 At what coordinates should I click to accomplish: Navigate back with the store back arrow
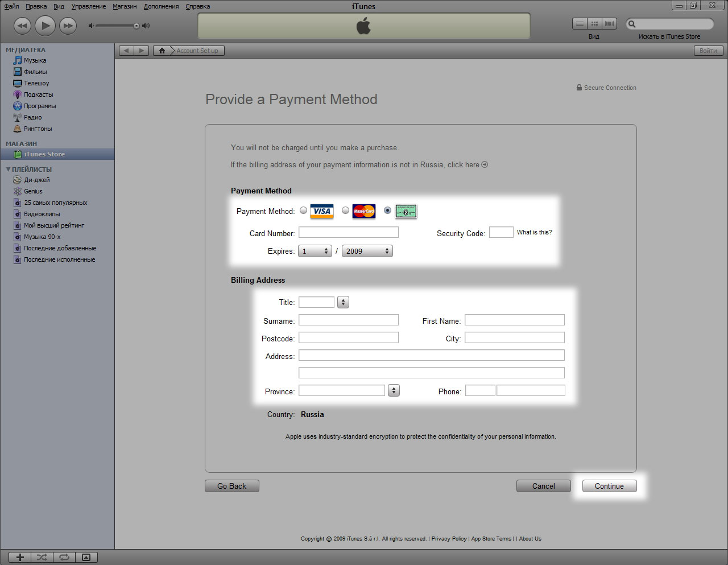coord(126,51)
